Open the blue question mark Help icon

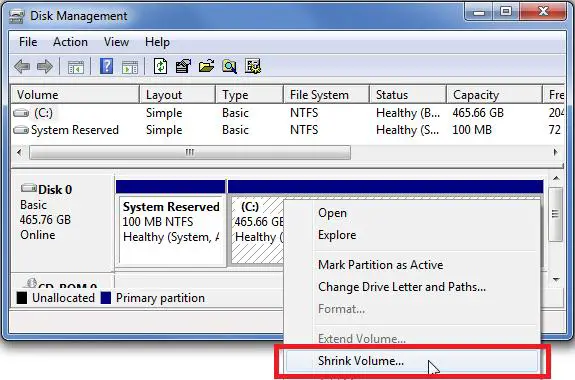106,66
